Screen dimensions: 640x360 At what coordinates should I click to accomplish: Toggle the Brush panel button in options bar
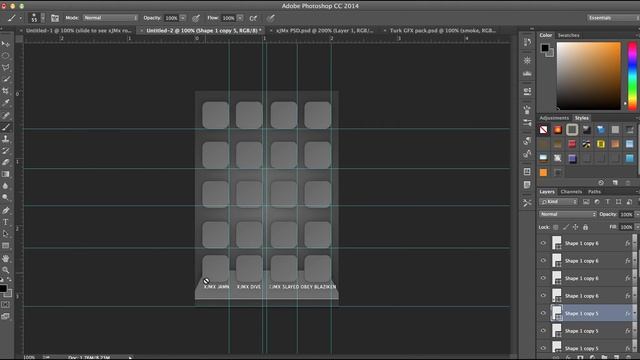[55, 18]
